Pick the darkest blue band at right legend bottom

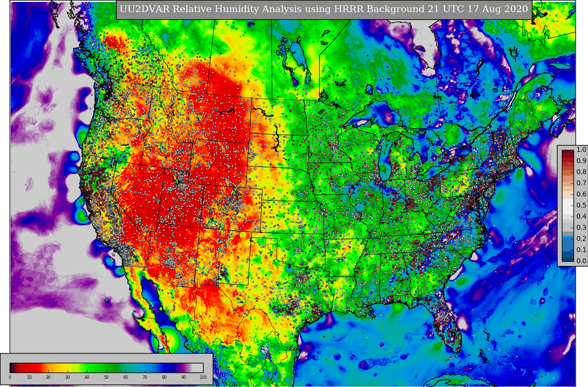tap(568, 258)
